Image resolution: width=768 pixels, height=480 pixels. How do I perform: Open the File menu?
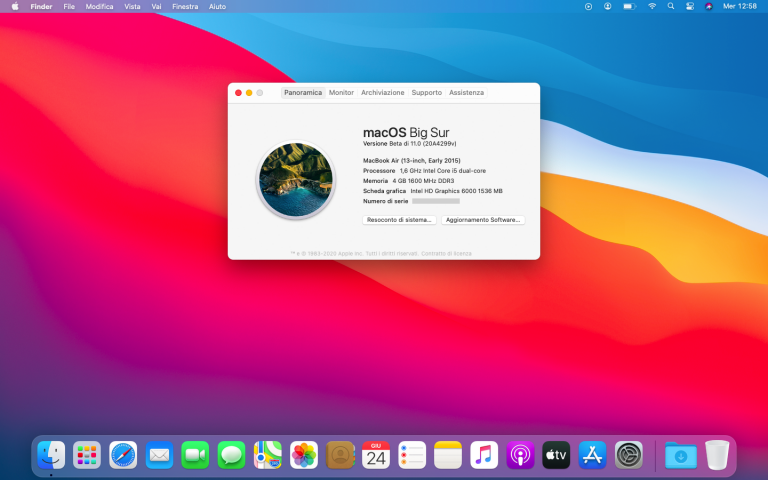click(69, 6)
